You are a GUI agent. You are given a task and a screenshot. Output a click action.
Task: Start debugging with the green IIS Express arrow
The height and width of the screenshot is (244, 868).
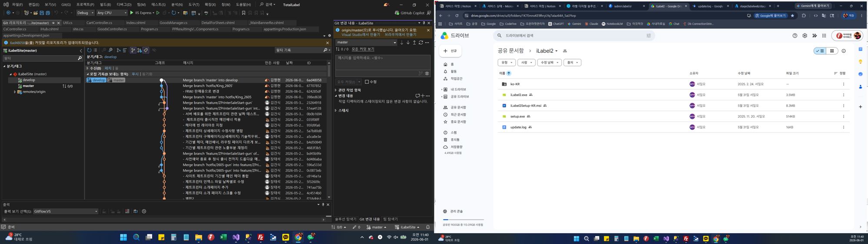click(x=132, y=13)
